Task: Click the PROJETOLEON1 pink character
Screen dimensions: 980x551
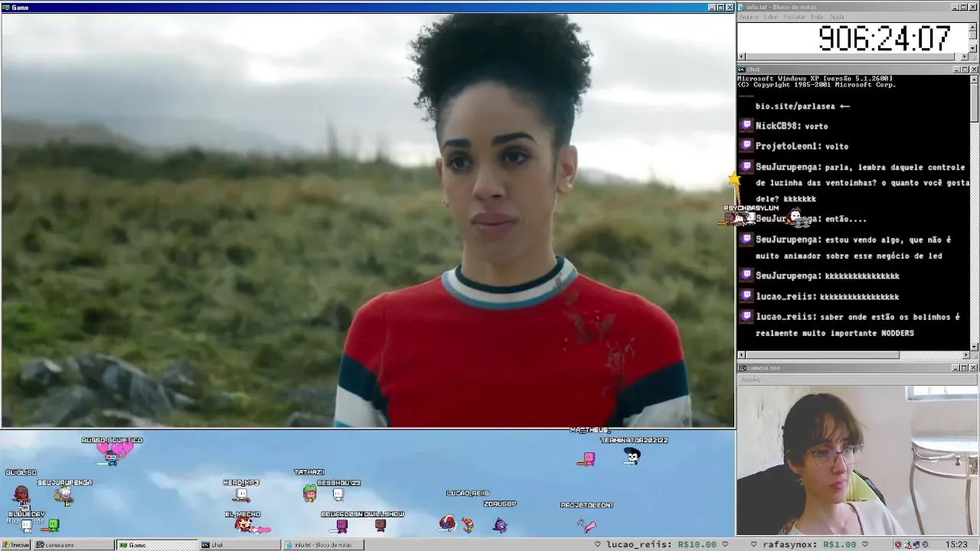Action: (x=586, y=525)
